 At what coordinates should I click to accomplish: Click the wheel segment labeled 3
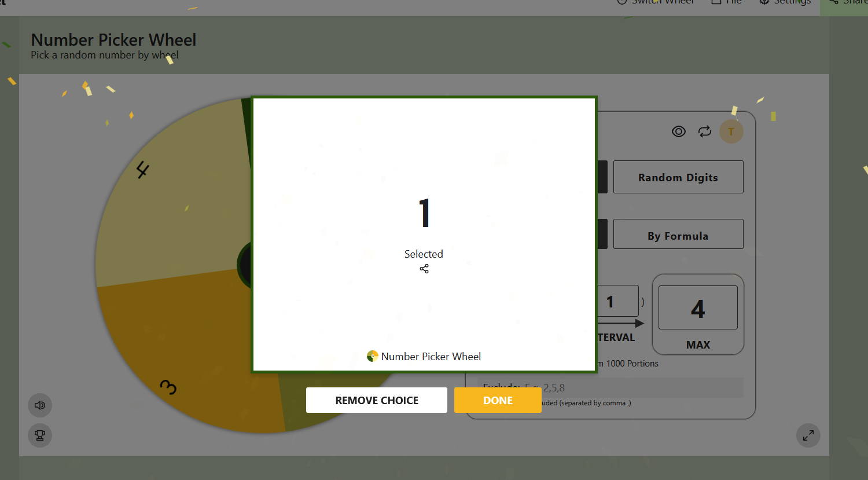(174, 359)
